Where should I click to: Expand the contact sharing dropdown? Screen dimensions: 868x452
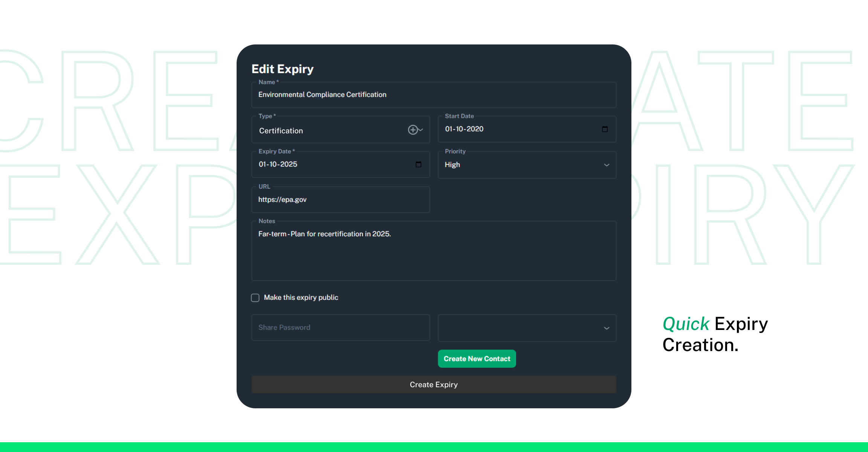point(607,328)
